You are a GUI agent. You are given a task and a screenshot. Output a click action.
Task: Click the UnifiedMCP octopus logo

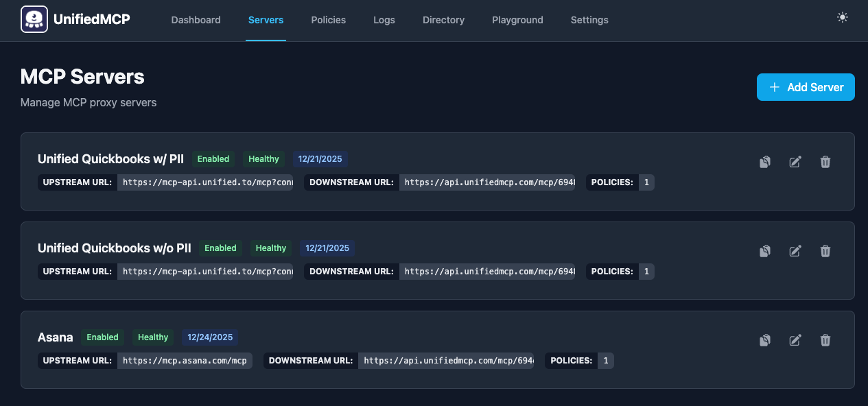click(x=34, y=18)
